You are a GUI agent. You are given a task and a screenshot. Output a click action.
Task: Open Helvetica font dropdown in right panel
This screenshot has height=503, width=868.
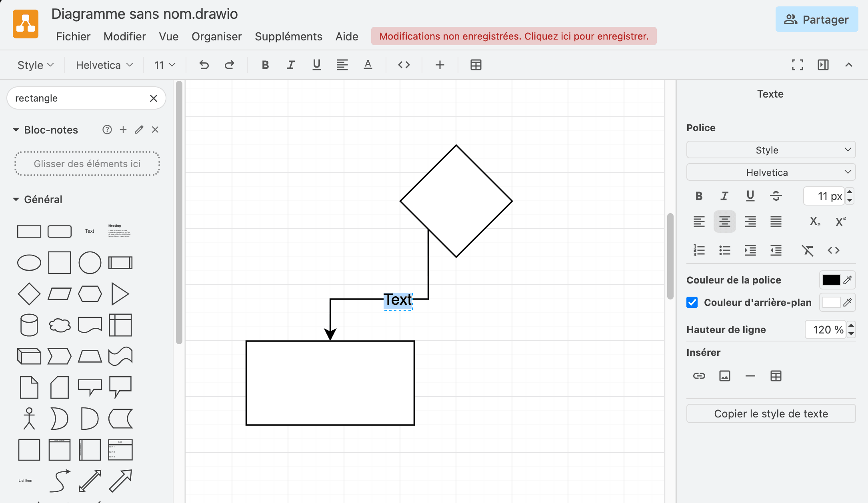point(771,172)
